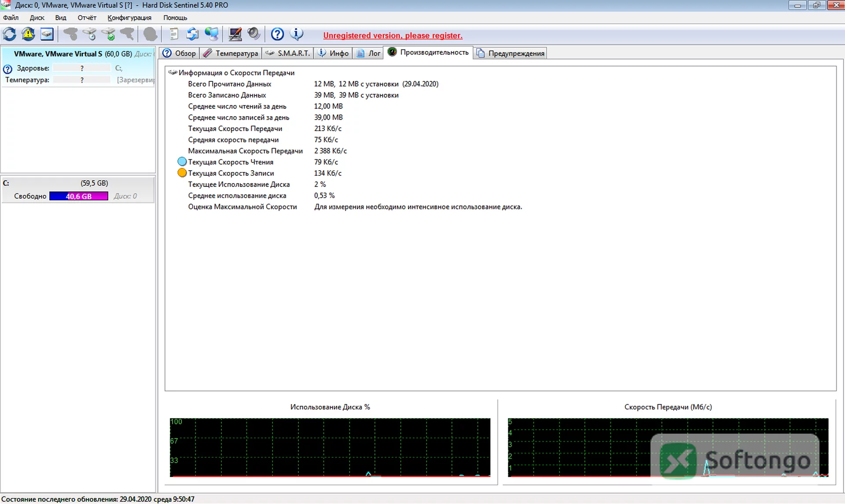845x504 pixels.
Task: Click the orange circle by Текущая Скорость Записи
Action: tap(182, 173)
